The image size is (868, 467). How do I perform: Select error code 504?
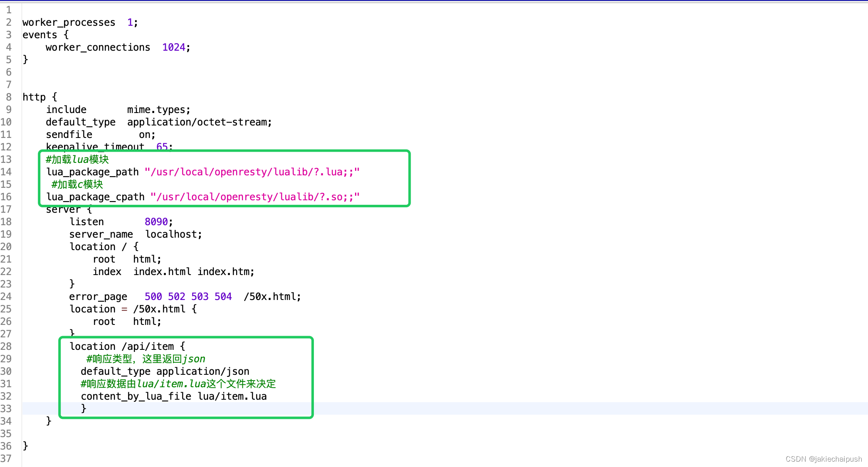point(223,297)
